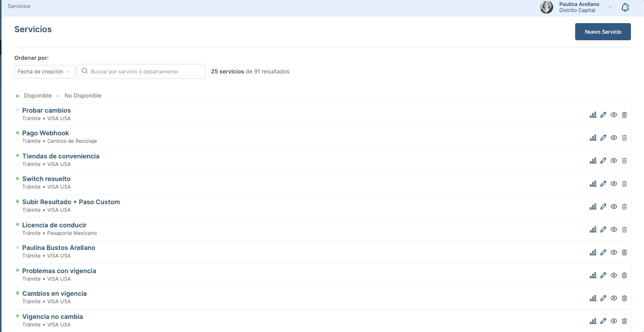The height and width of the screenshot is (332, 644).
Task: Edit Subir Resultado + Paso Custom
Action: click(603, 206)
